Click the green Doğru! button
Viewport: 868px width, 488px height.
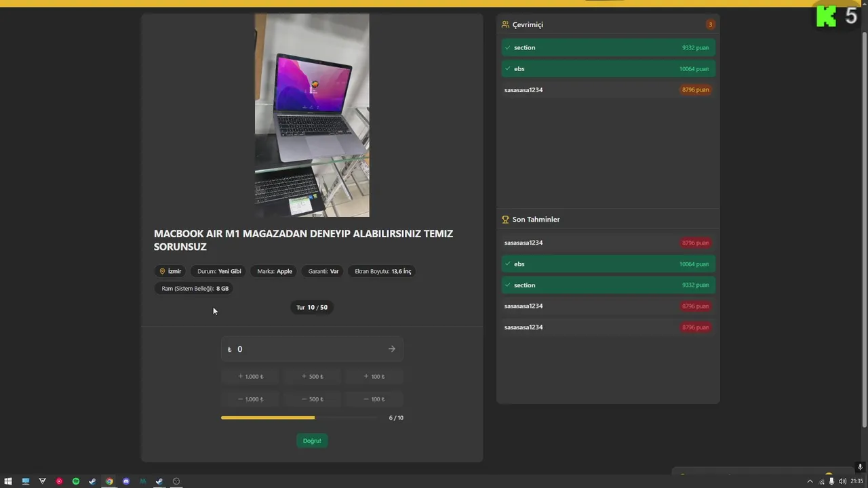tap(312, 441)
